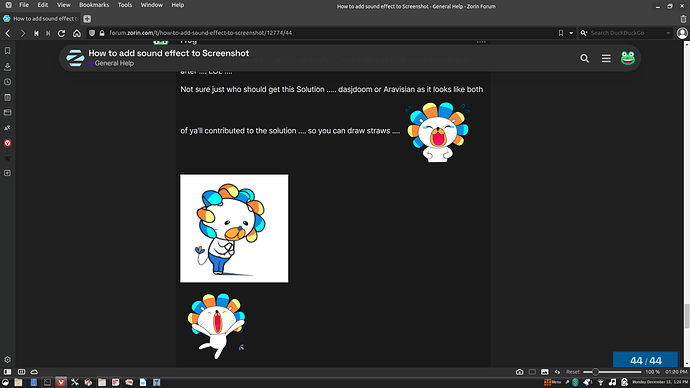Image resolution: width=690 pixels, height=388 pixels.
Task: Open the Bluetooth tray icon
Action: pyautogui.click(x=576, y=382)
